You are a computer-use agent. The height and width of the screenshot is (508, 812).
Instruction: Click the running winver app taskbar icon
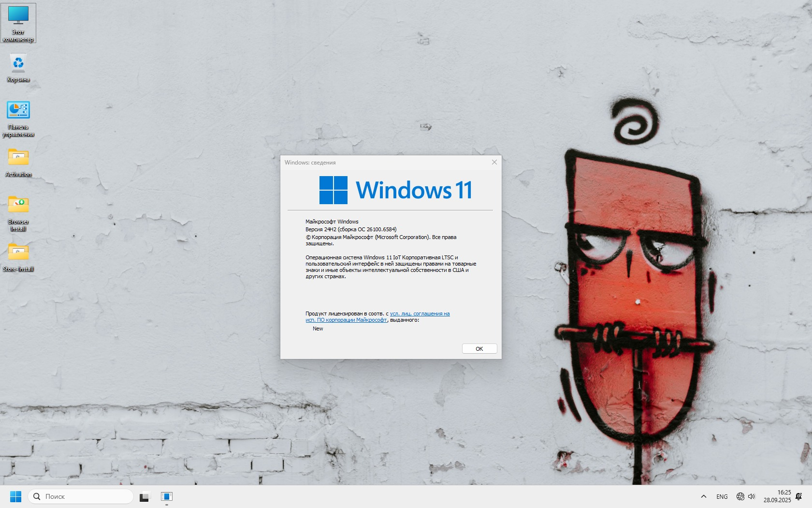167,496
